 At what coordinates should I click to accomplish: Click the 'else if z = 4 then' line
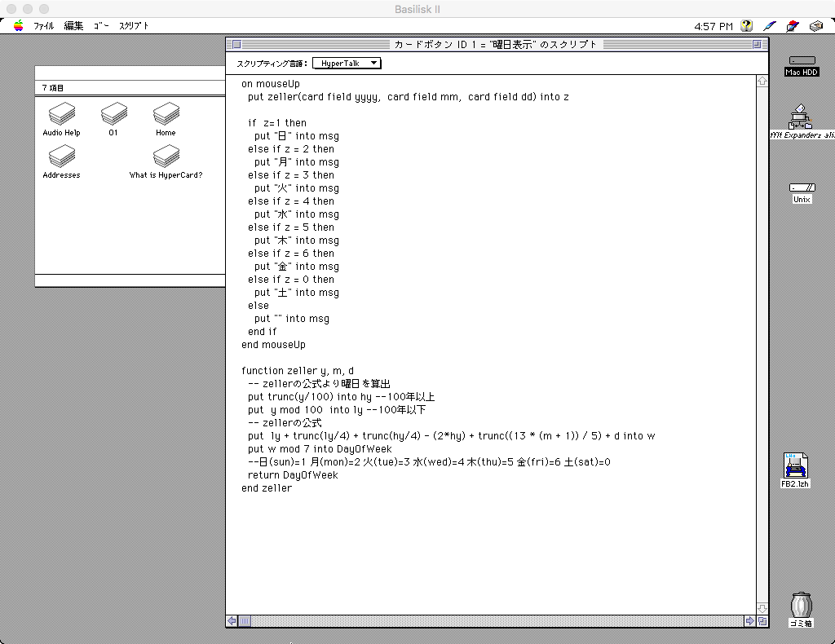pyautogui.click(x=291, y=201)
